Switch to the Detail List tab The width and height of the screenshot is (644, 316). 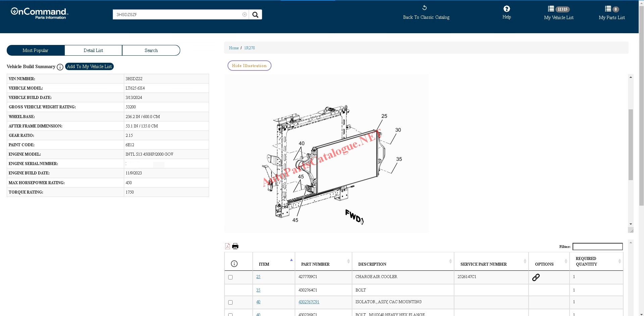[93, 50]
